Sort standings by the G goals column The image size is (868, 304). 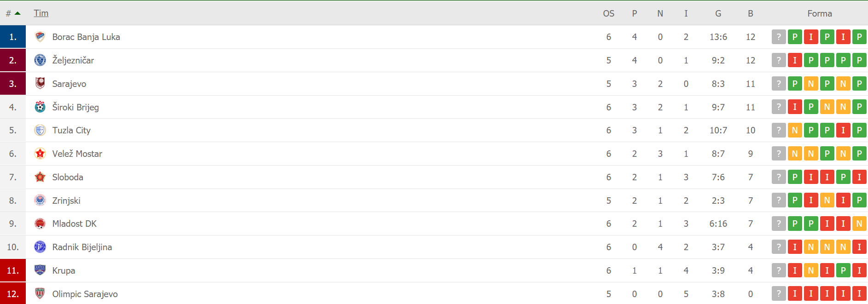pos(718,13)
